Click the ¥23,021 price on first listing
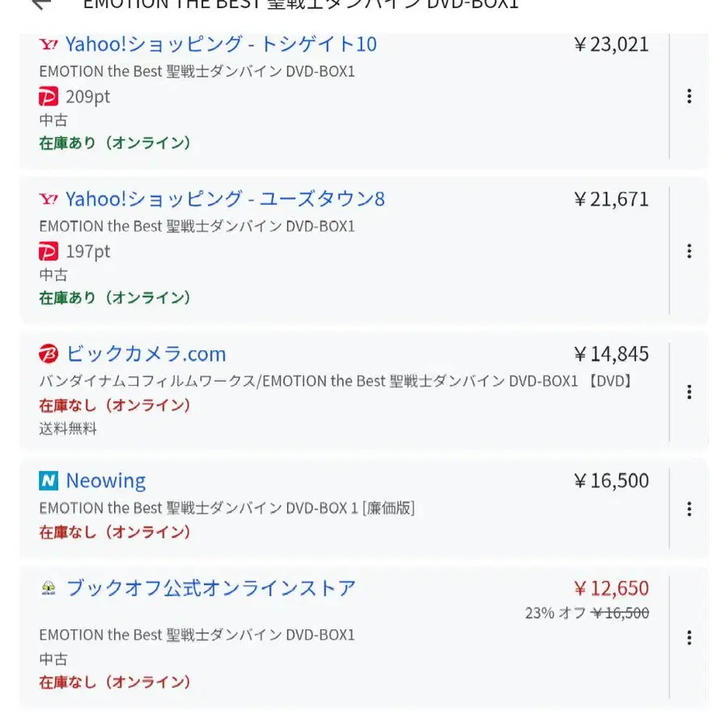 pyautogui.click(x=612, y=44)
